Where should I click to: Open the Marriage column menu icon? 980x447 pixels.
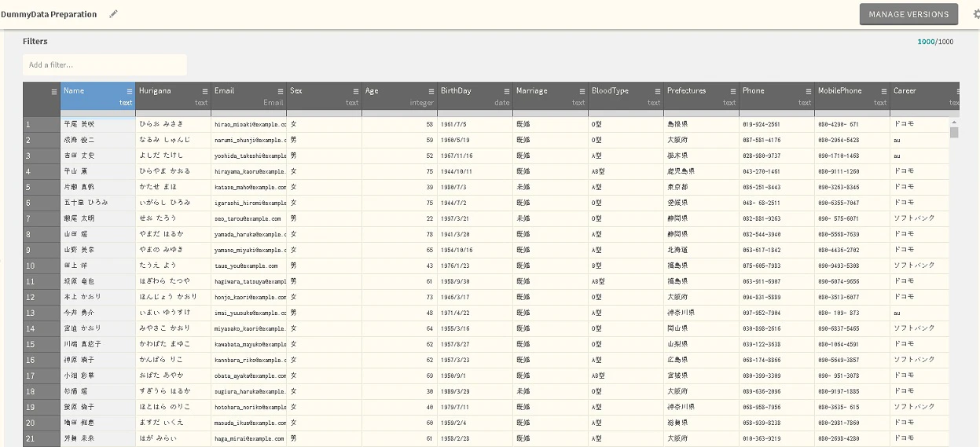(582, 91)
